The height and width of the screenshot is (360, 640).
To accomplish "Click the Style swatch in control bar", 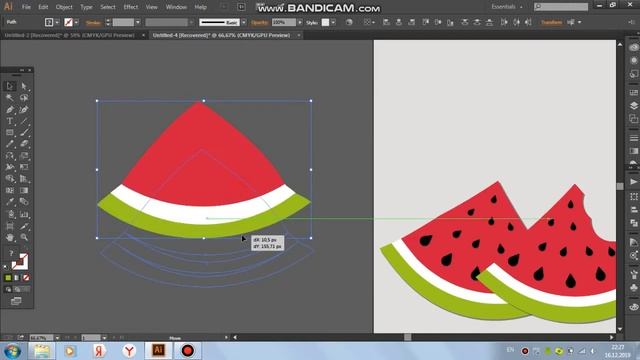I will pyautogui.click(x=325, y=22).
